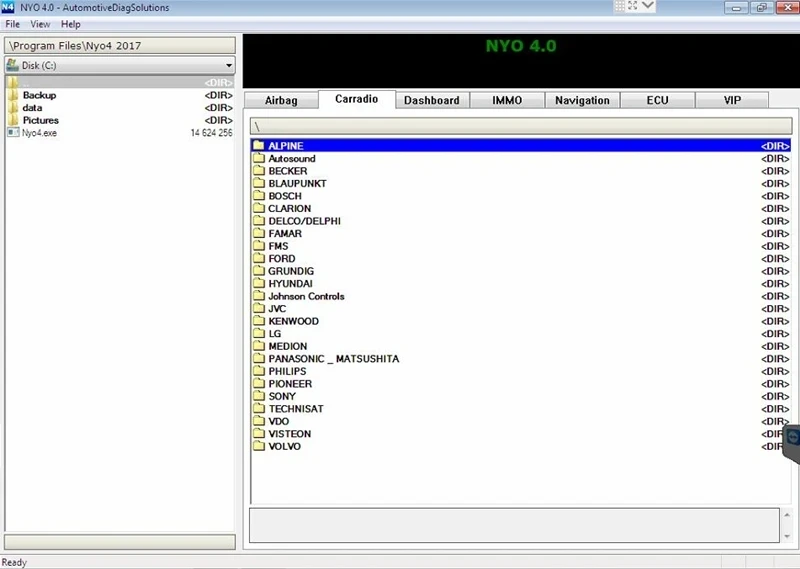
Task: Click the Backup folder icon
Action: coord(13,95)
